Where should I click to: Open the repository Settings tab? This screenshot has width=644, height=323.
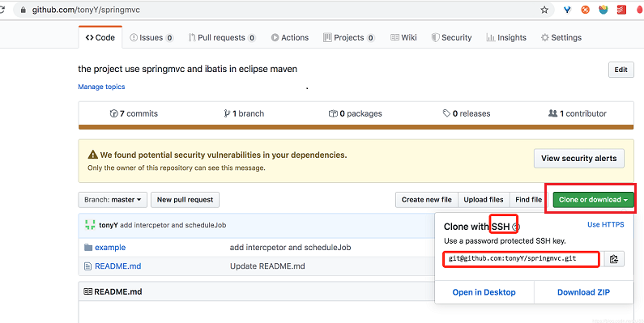pyautogui.click(x=561, y=37)
